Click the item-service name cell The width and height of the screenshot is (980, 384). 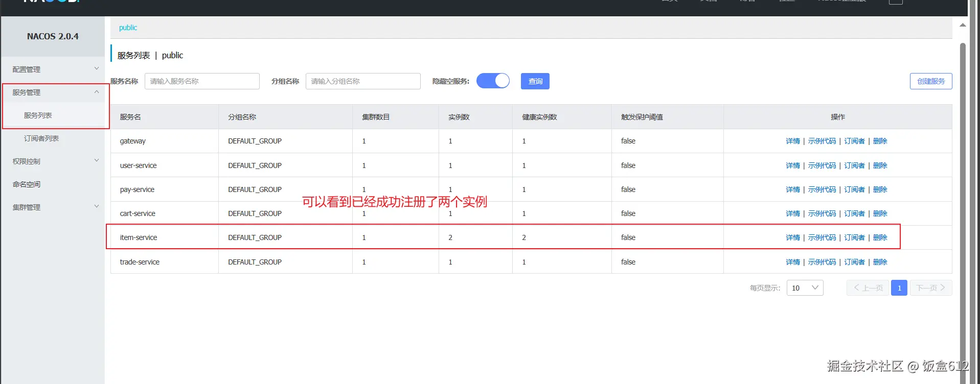tap(165, 237)
